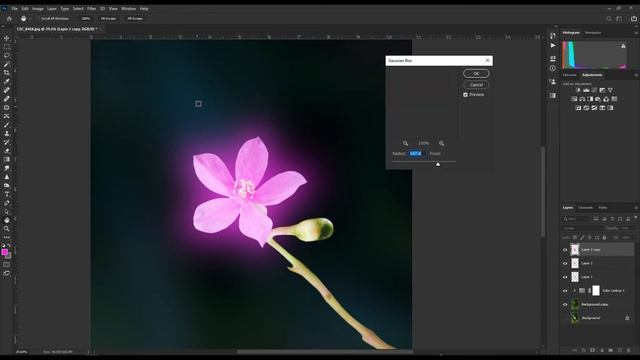Screen dimensions: 640x360
Task: Open the Search icon at top right
Action: tap(609, 18)
